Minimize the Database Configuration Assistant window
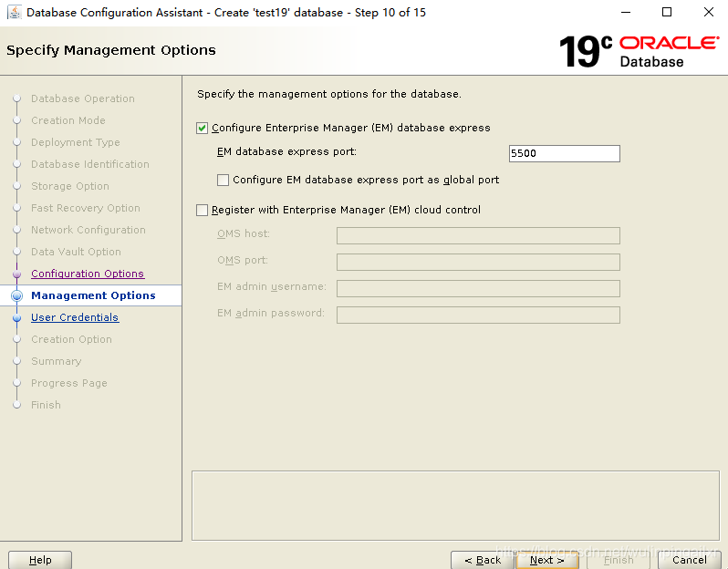This screenshot has height=569, width=728. [626, 12]
